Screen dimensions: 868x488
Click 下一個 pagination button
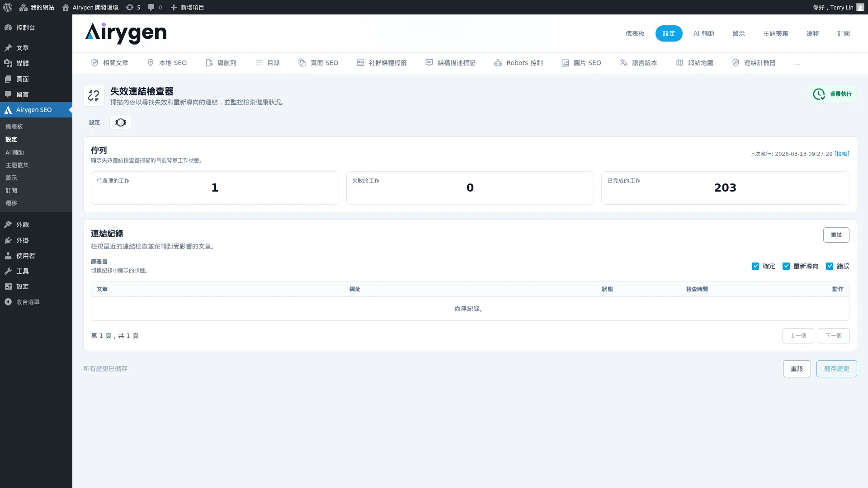pyautogui.click(x=834, y=336)
